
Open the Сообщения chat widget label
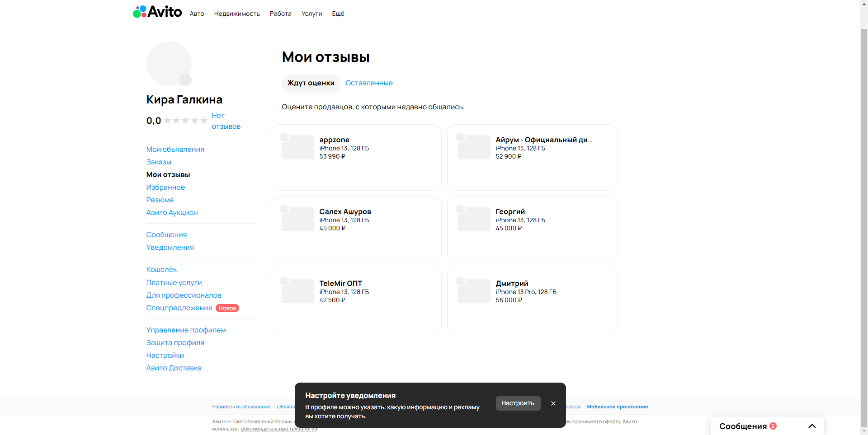[743, 426]
